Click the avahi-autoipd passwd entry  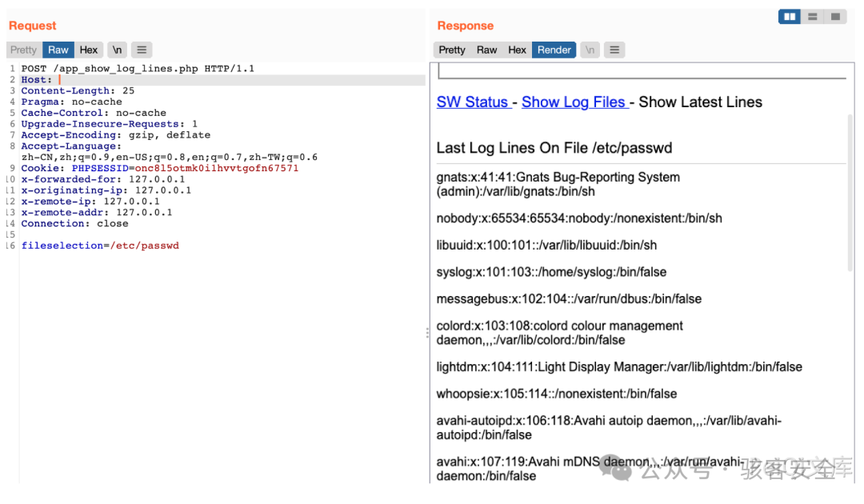coord(609,427)
